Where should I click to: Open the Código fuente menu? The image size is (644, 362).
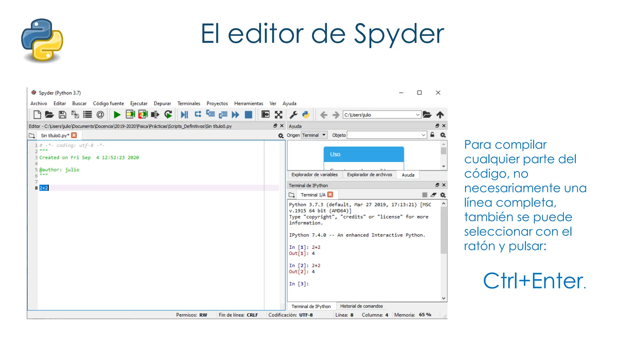108,103
